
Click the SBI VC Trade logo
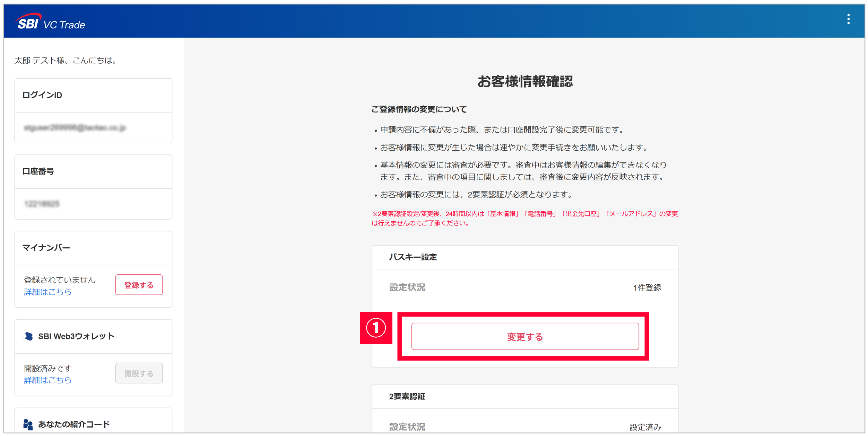click(51, 22)
